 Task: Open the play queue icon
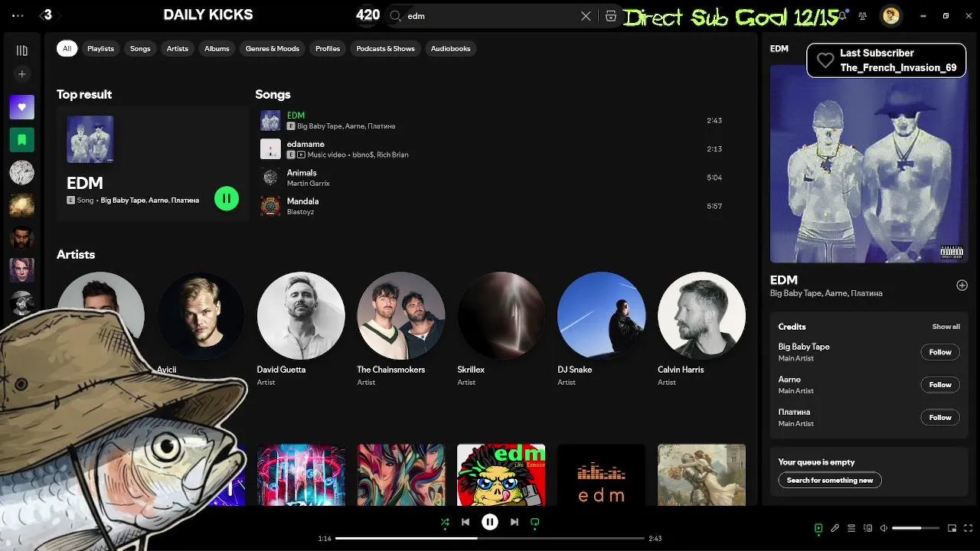click(x=851, y=528)
